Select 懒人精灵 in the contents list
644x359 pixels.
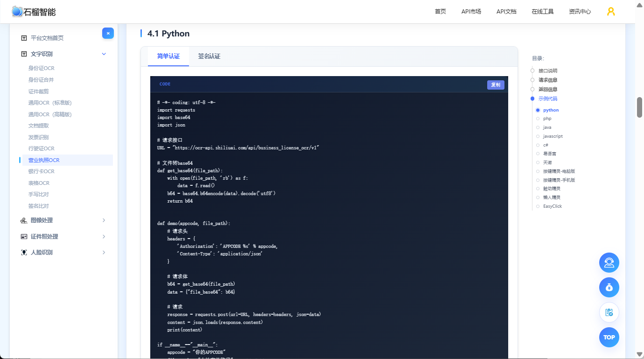click(x=552, y=197)
